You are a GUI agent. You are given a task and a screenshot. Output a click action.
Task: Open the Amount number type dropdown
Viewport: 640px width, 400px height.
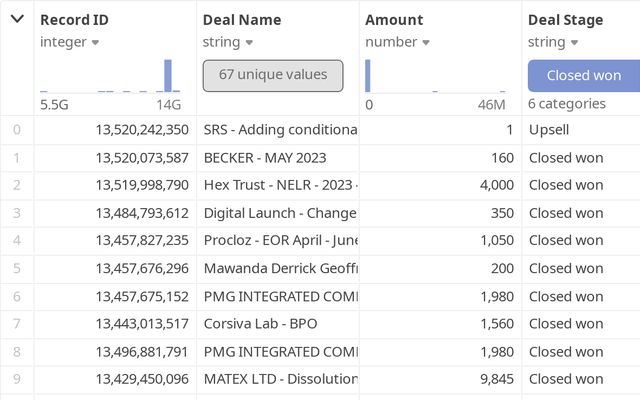(425, 42)
